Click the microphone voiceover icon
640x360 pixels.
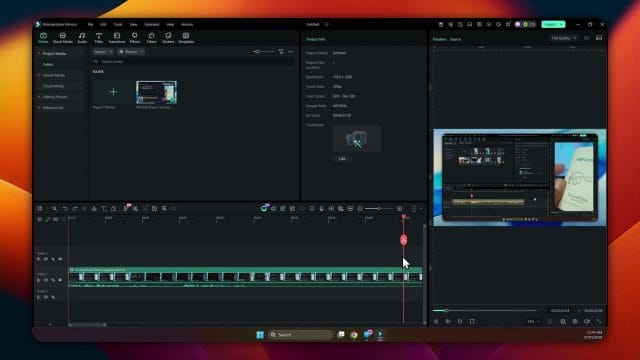(x=321, y=209)
